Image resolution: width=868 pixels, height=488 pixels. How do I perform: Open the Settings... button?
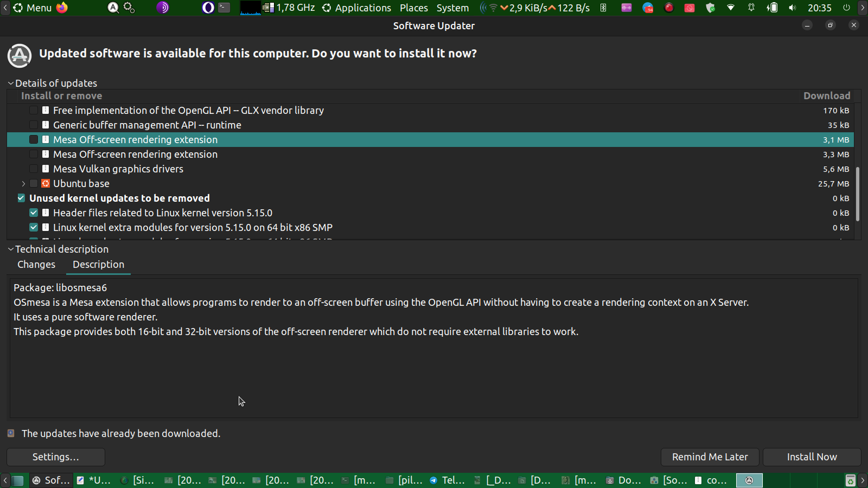pyautogui.click(x=56, y=457)
